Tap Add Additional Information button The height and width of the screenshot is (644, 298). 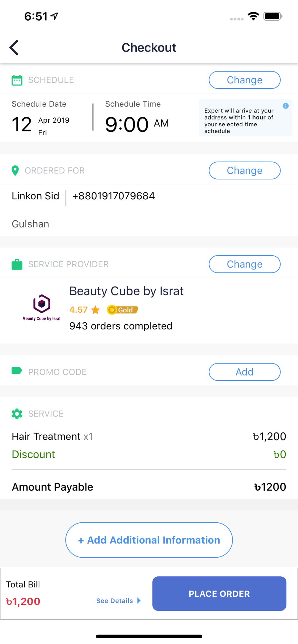[x=149, y=540]
